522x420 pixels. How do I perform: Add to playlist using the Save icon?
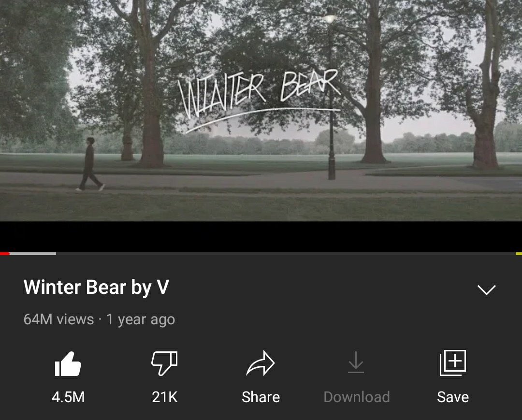pyautogui.click(x=453, y=363)
